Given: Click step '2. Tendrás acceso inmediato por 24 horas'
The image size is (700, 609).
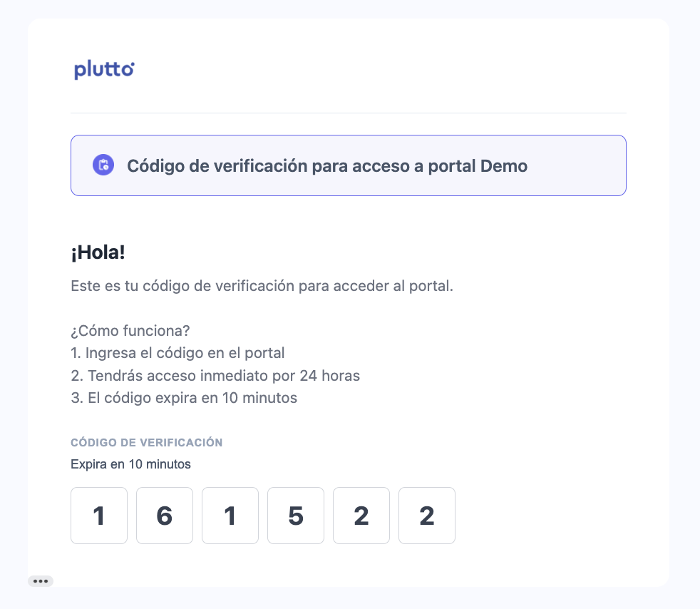Looking at the screenshot, I should pos(215,375).
